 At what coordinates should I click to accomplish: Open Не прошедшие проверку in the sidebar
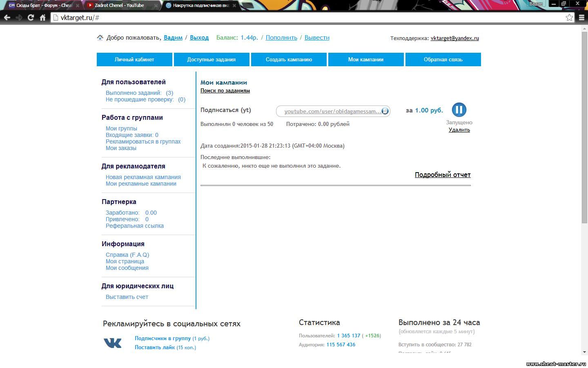tap(146, 99)
